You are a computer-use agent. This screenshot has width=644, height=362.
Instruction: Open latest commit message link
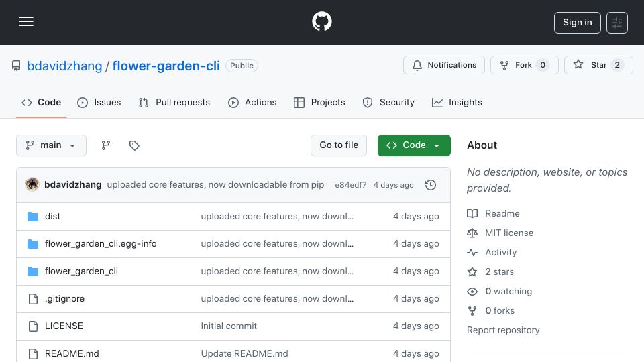click(215, 185)
